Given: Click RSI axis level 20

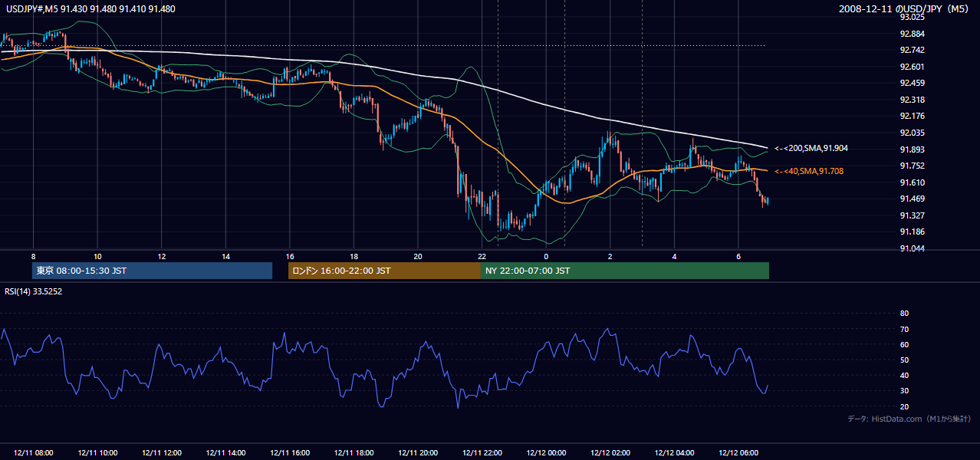Looking at the screenshot, I should (x=904, y=406).
